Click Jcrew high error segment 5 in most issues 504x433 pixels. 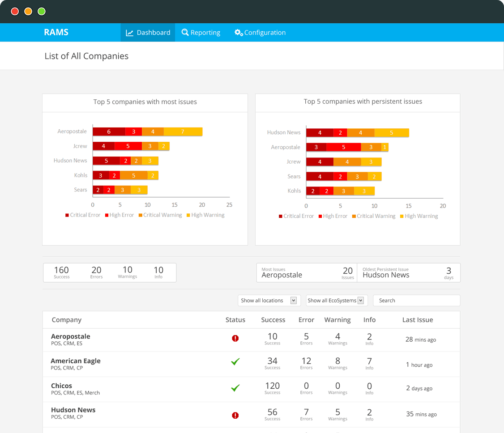pyautogui.click(x=128, y=146)
